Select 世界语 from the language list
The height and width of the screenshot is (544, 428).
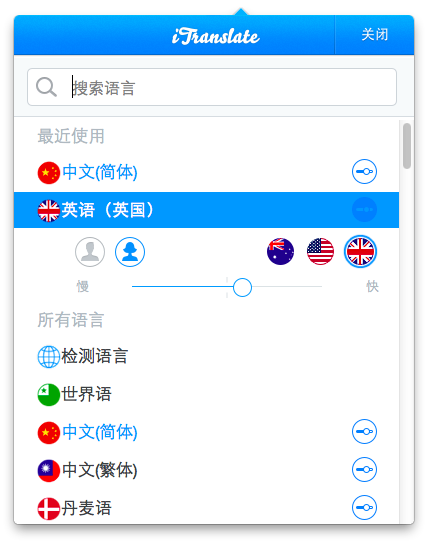tap(206, 394)
